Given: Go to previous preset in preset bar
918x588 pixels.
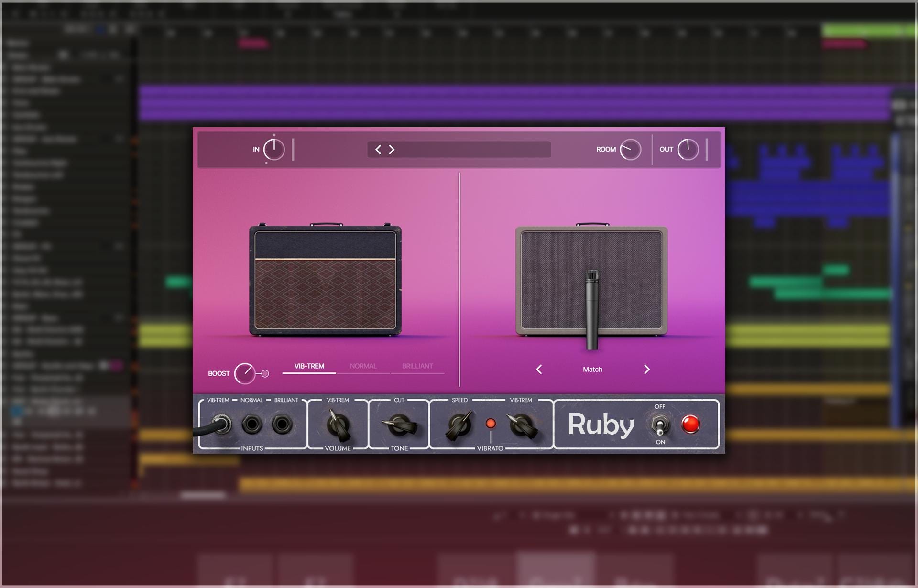Looking at the screenshot, I should (x=378, y=150).
